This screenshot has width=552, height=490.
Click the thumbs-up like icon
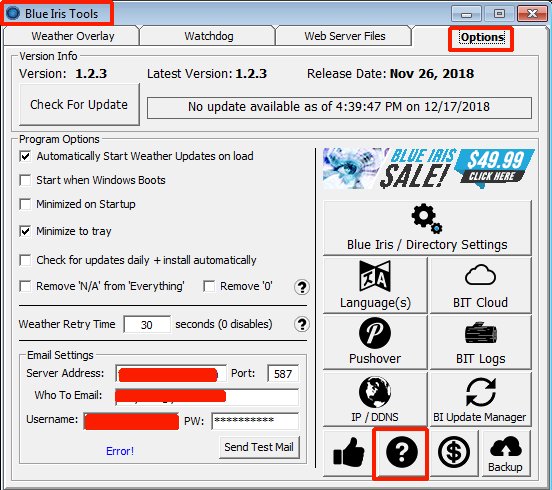tap(349, 453)
